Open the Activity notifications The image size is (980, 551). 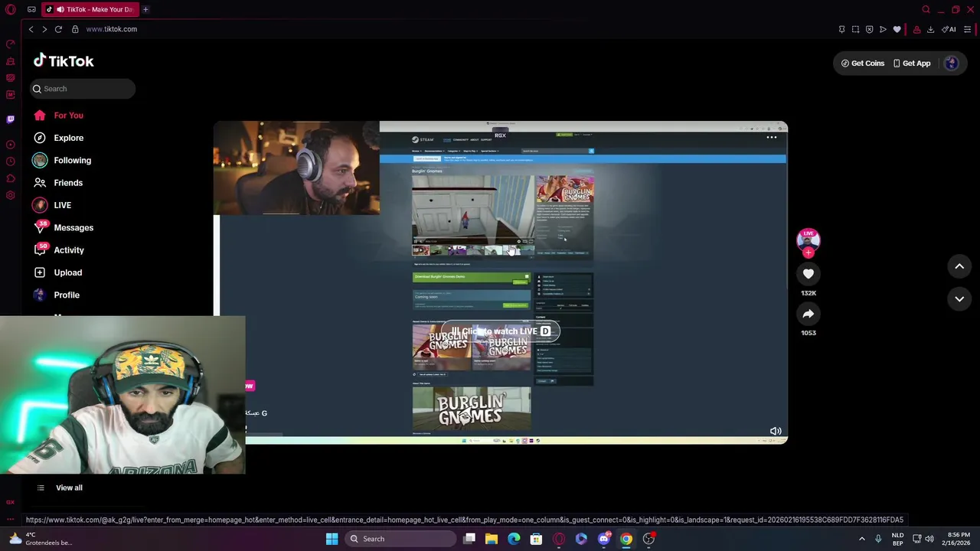[x=59, y=250]
